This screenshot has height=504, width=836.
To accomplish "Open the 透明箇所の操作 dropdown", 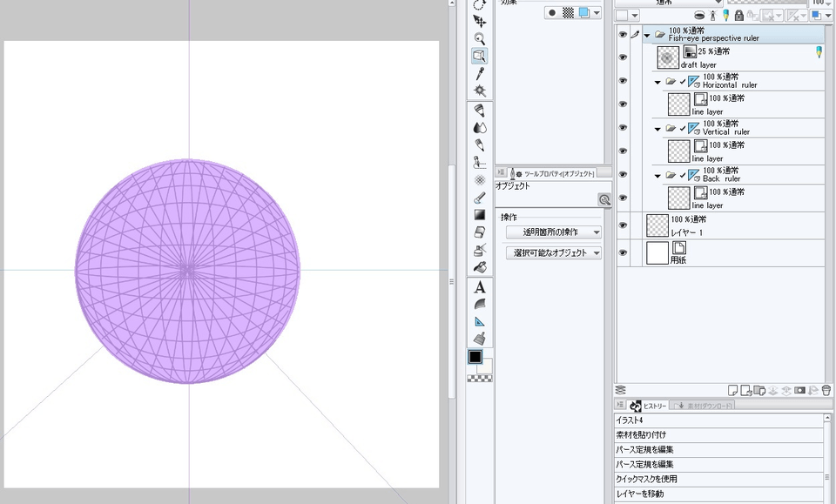I will (554, 232).
